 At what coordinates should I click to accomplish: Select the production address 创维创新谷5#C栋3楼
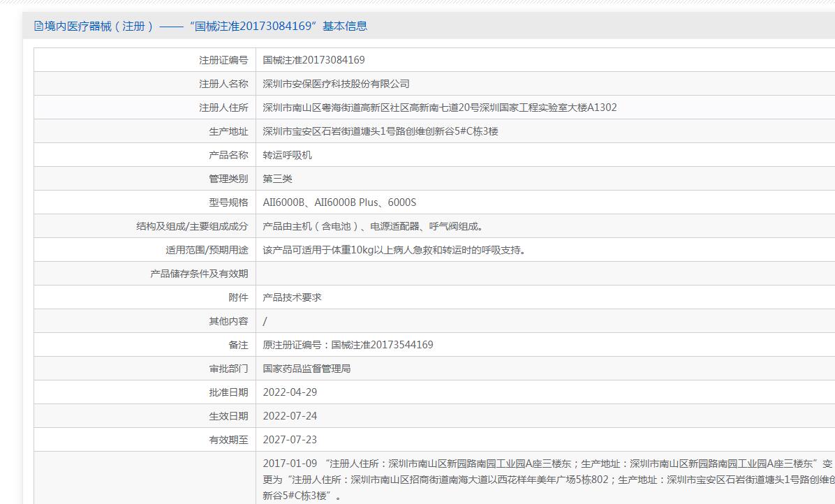tap(380, 131)
